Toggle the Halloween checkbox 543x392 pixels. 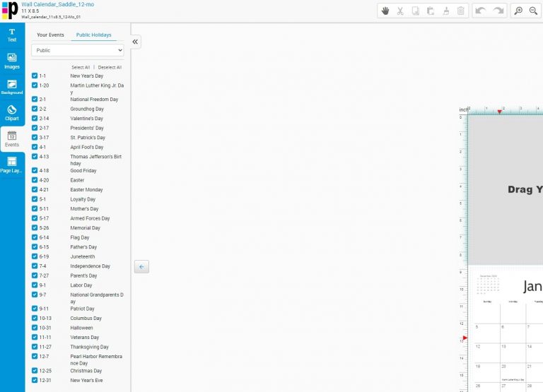coord(35,328)
